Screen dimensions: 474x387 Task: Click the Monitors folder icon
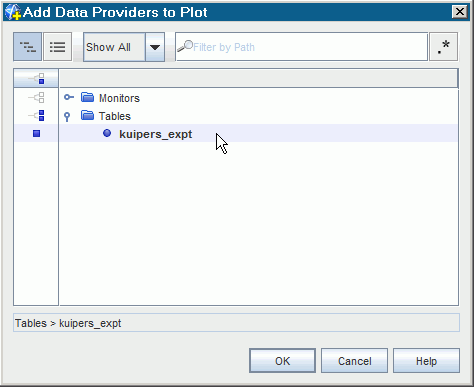87,97
